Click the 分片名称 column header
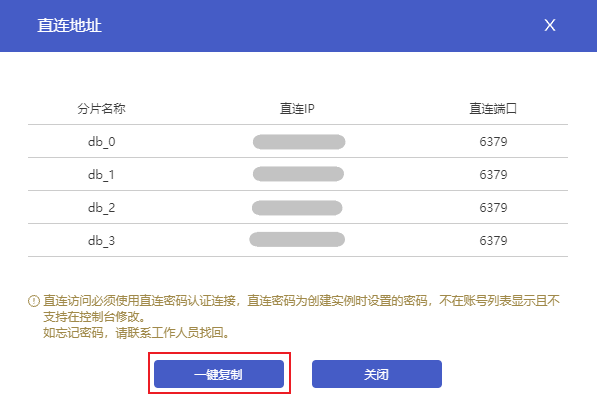 point(101,109)
